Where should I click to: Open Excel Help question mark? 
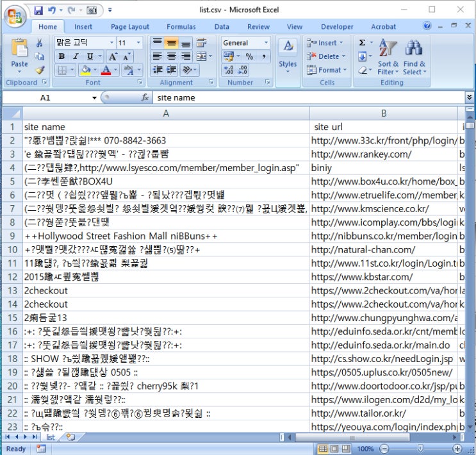427,26
